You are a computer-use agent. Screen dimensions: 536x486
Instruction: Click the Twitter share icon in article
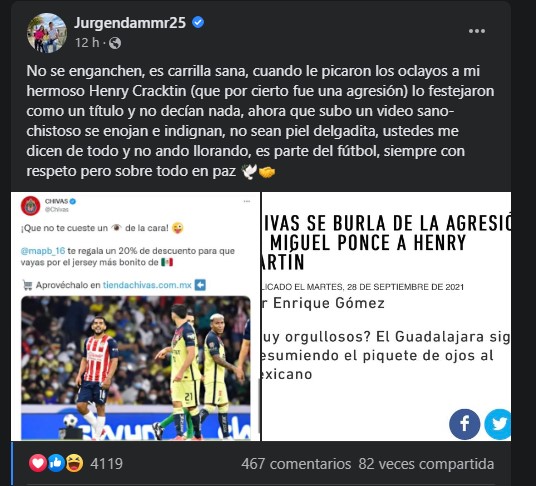[498, 424]
